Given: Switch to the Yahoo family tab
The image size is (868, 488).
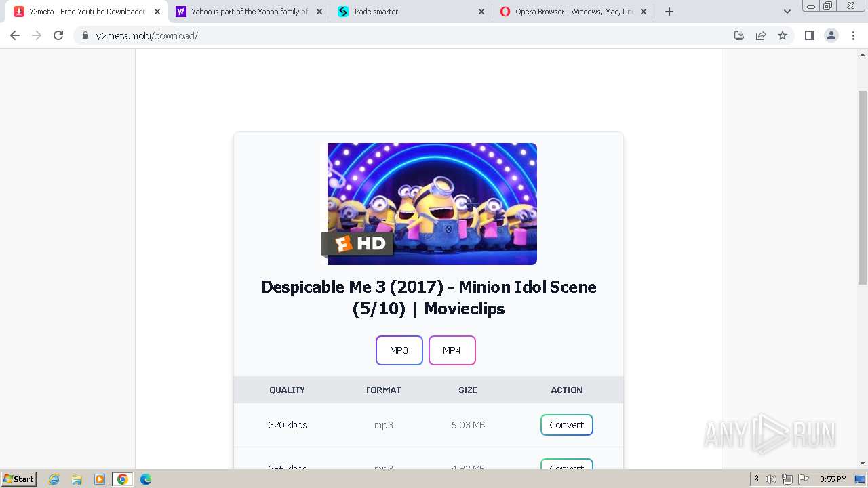Looking at the screenshot, I should pyautogui.click(x=249, y=12).
